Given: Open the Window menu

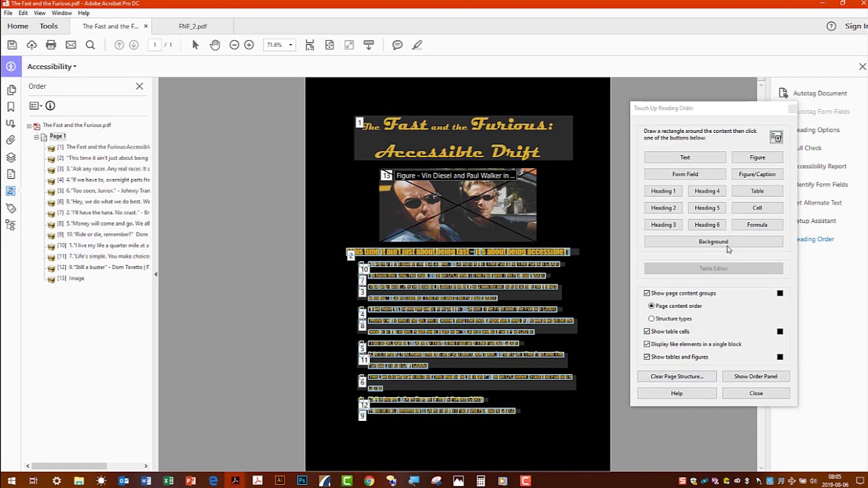Looking at the screenshot, I should click(x=62, y=13).
